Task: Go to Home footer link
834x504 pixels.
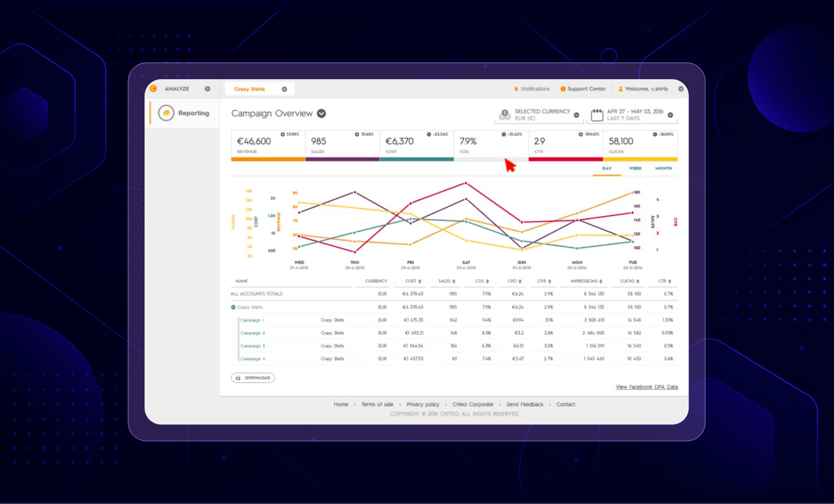Action: pos(341,404)
